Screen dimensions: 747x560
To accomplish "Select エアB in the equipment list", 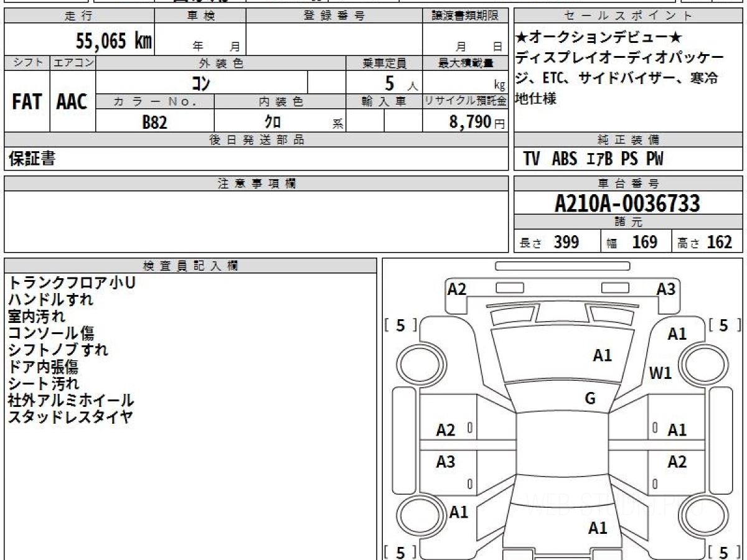I will 599,159.
